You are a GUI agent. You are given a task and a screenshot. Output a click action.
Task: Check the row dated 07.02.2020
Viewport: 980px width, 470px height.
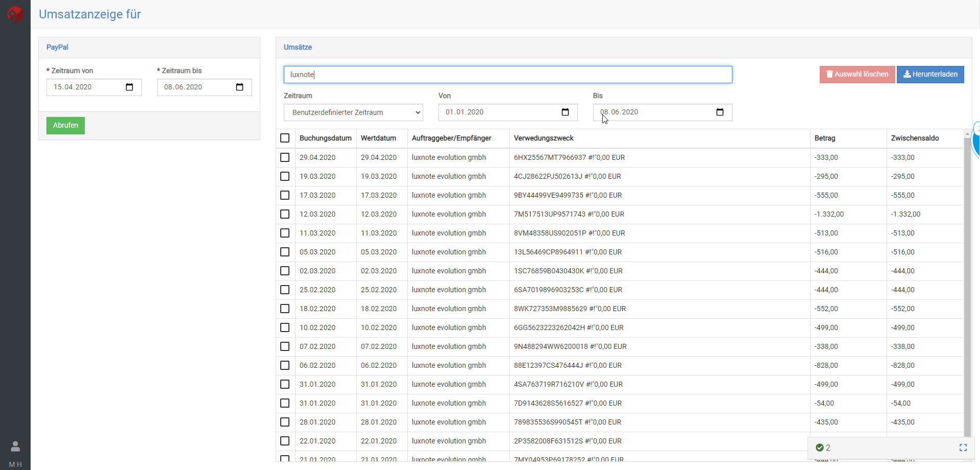285,346
